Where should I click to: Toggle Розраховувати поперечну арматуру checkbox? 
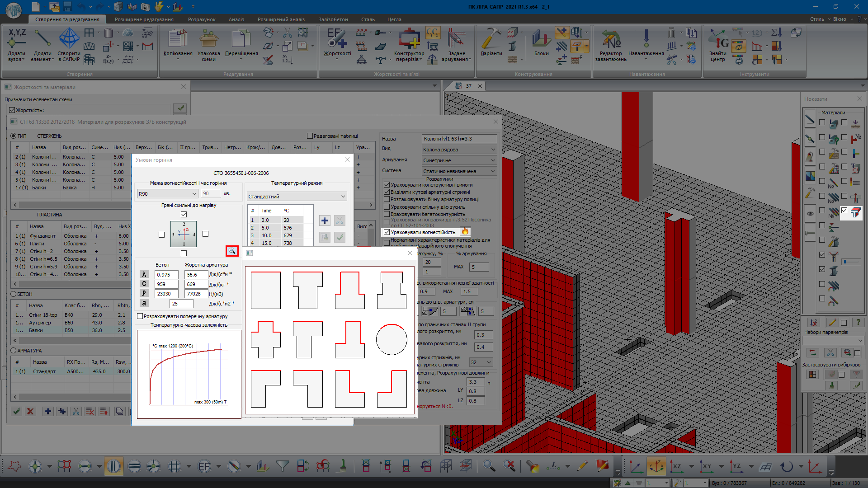[140, 316]
